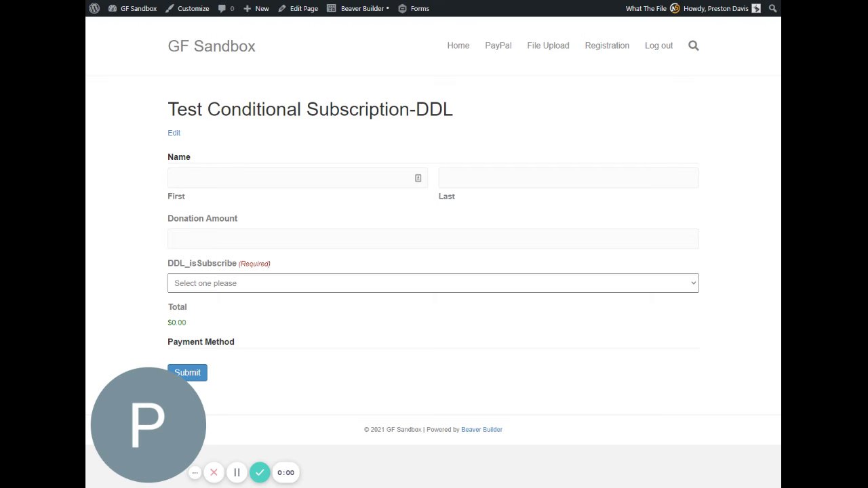Pause the screen recording
Image resolution: width=868 pixels, height=488 pixels.
tap(237, 472)
